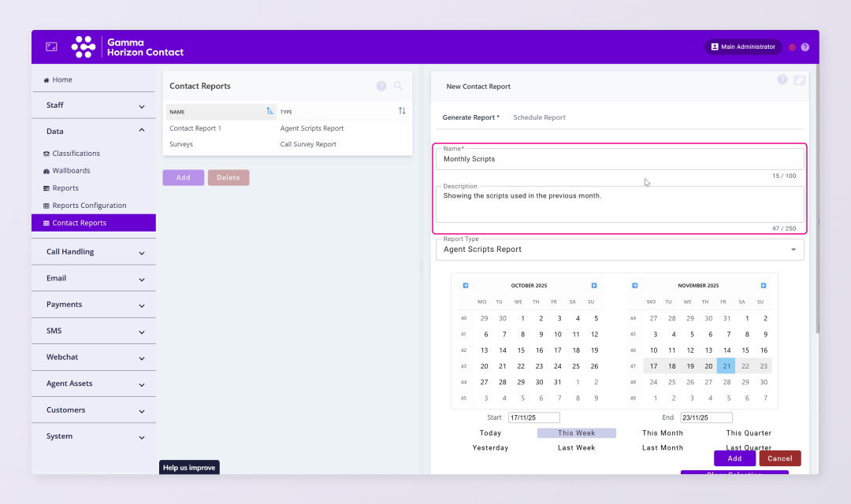Select the Last Week date range

click(x=576, y=448)
